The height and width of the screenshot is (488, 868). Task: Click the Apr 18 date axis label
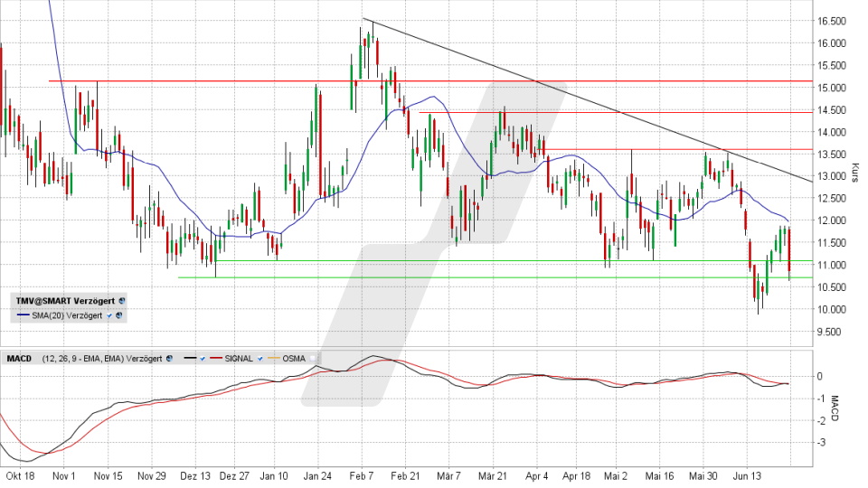(x=576, y=476)
